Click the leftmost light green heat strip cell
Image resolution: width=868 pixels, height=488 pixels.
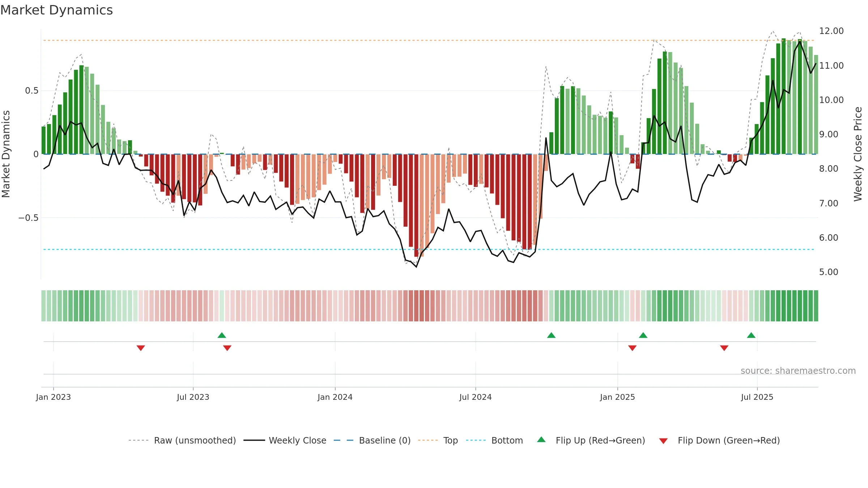click(x=43, y=306)
